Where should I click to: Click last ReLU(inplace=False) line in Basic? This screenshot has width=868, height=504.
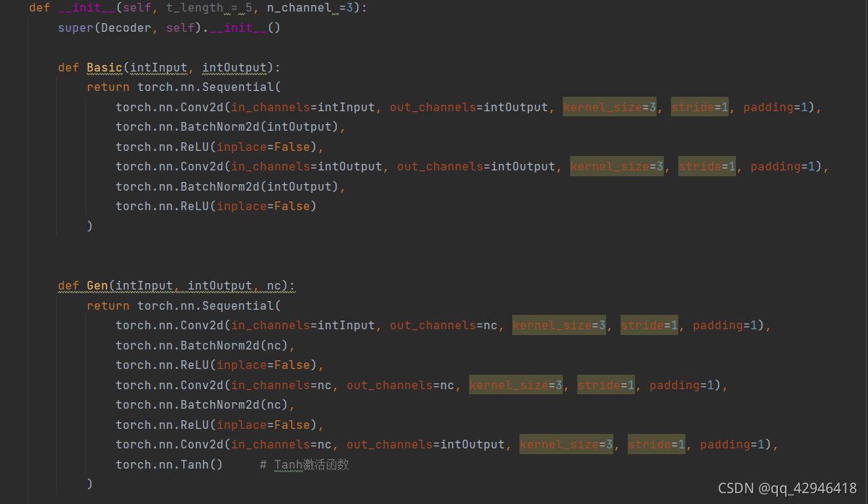(216, 206)
